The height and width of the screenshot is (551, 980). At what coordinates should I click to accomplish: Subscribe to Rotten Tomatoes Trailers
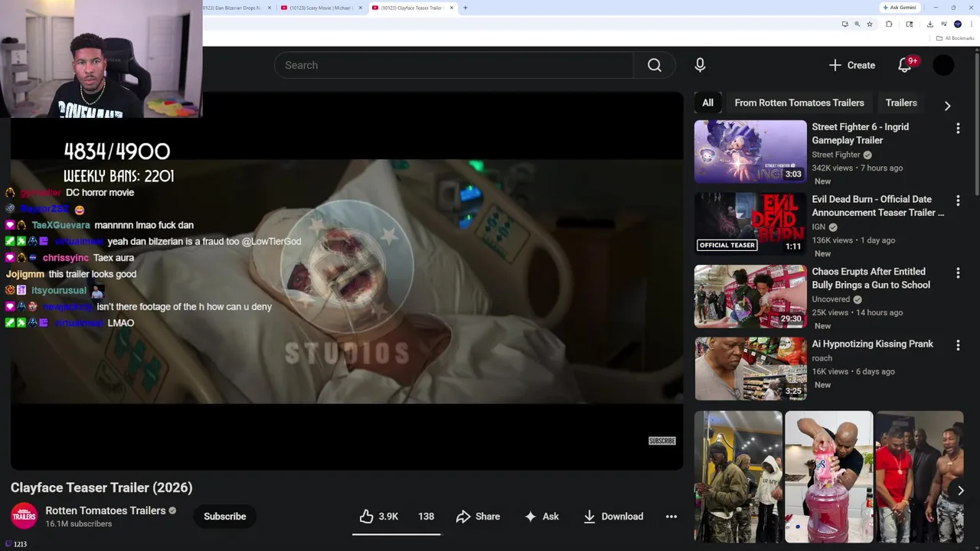pyautogui.click(x=225, y=517)
